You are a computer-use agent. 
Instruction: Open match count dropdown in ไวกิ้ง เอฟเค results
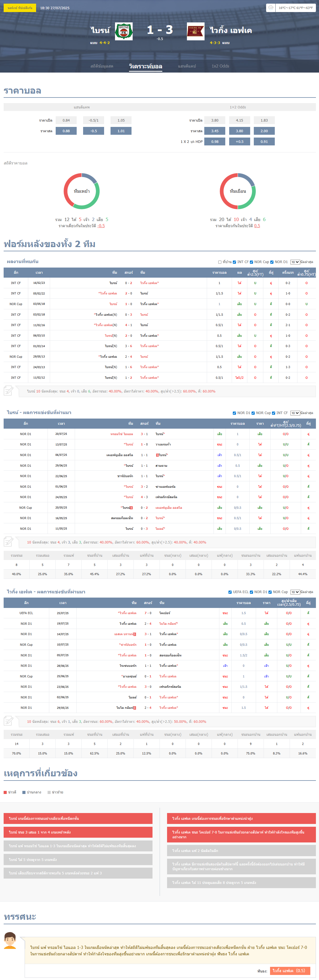coord(295,592)
